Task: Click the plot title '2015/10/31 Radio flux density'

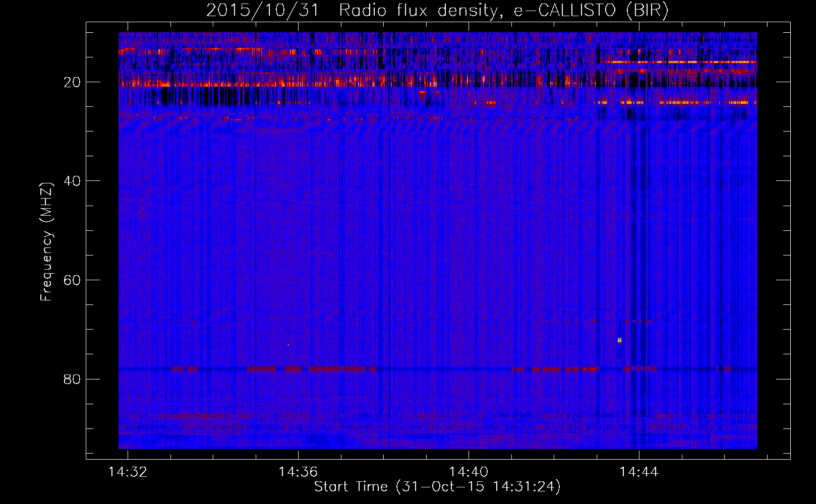Action: [x=437, y=10]
